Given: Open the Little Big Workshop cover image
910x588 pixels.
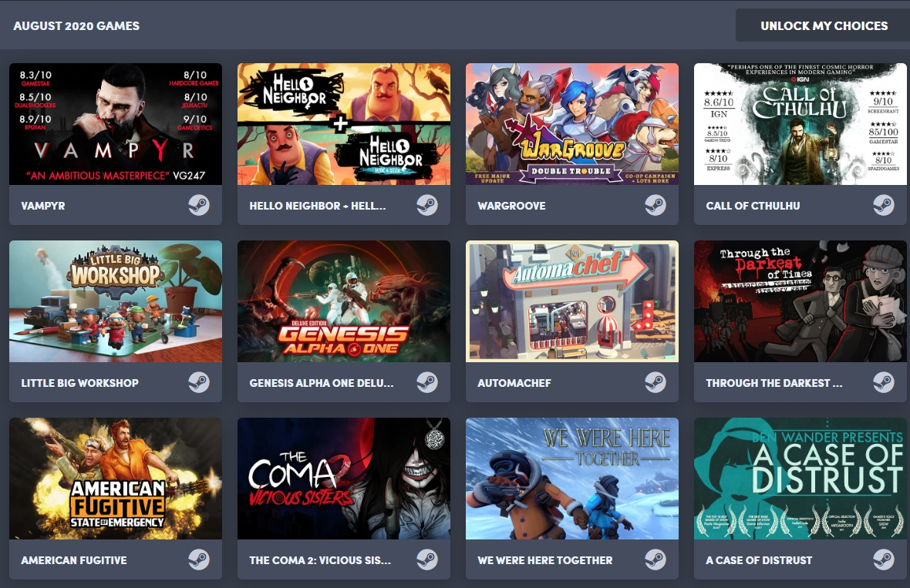Looking at the screenshot, I should tap(116, 301).
